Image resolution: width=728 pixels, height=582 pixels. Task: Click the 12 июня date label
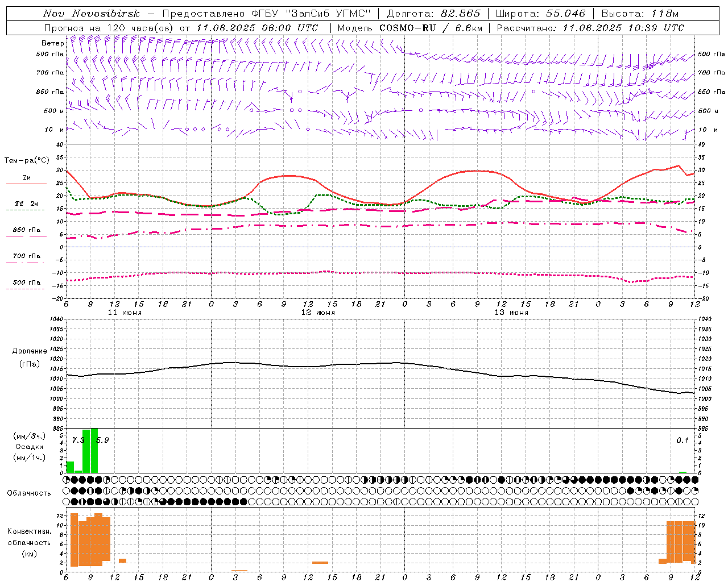pos(318,313)
